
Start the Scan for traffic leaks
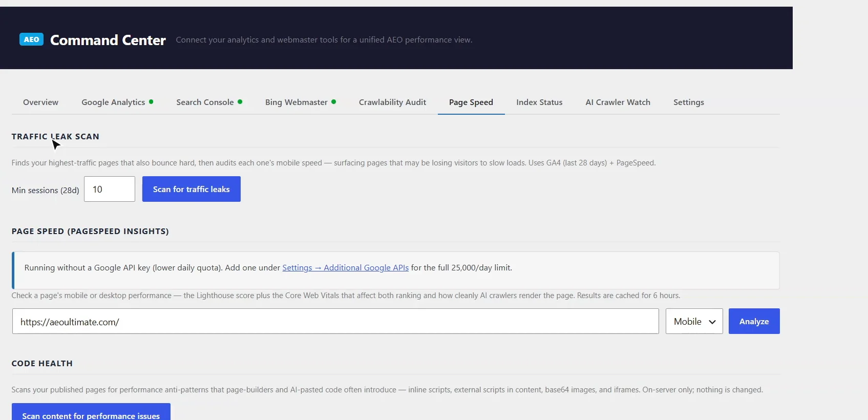[192, 189]
